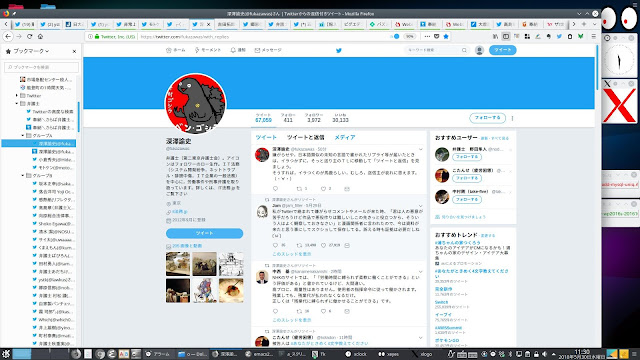The width and height of the screenshot is (640, 360).
Task: Collapse the 弁護士 bookmark folder
Action: (x=17, y=104)
